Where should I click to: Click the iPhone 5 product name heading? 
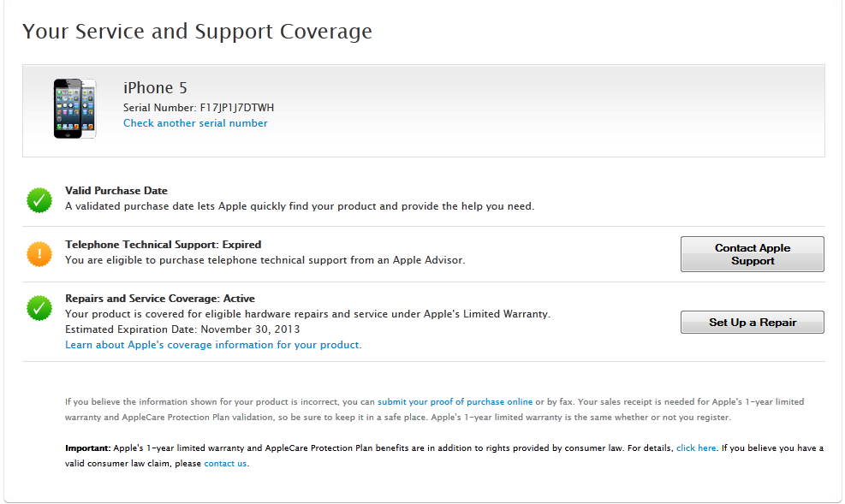point(155,88)
